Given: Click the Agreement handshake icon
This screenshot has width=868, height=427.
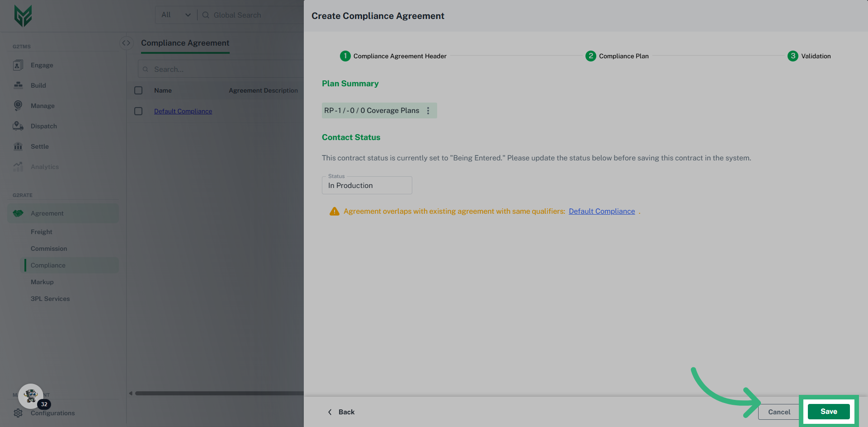Looking at the screenshot, I should [x=18, y=213].
